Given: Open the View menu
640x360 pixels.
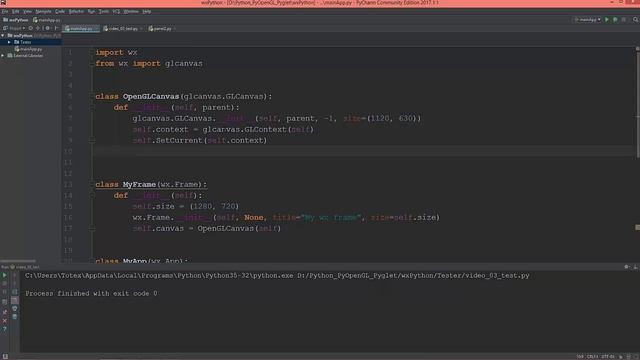Looking at the screenshot, I should pos(27,11).
